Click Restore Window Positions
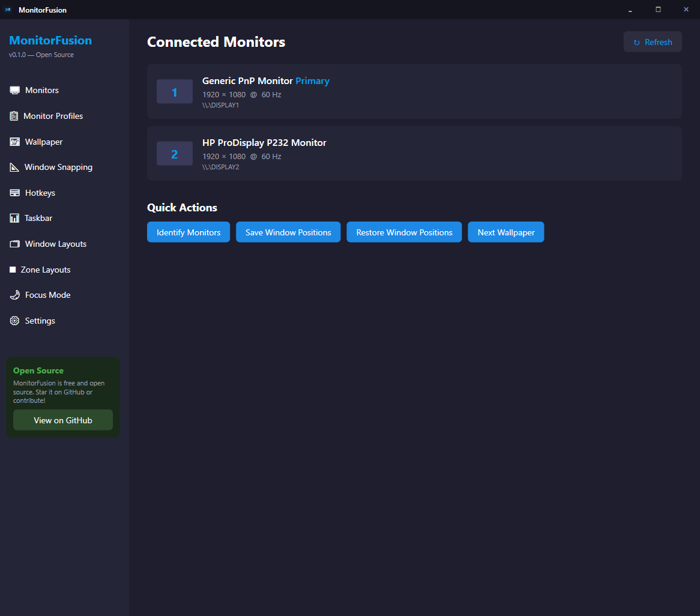700x616 pixels. (404, 232)
